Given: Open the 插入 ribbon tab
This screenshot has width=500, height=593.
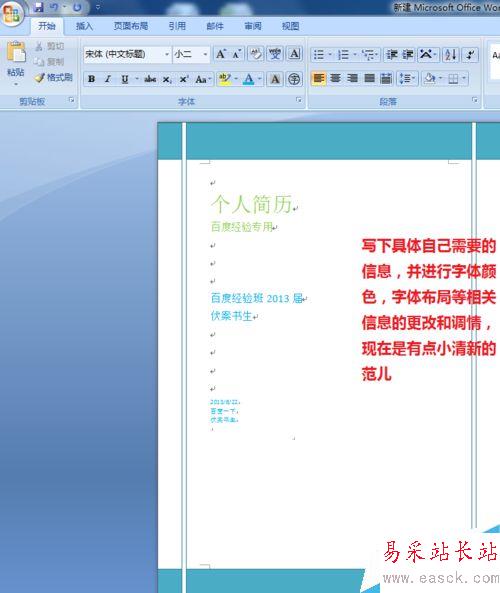Looking at the screenshot, I should (84, 26).
